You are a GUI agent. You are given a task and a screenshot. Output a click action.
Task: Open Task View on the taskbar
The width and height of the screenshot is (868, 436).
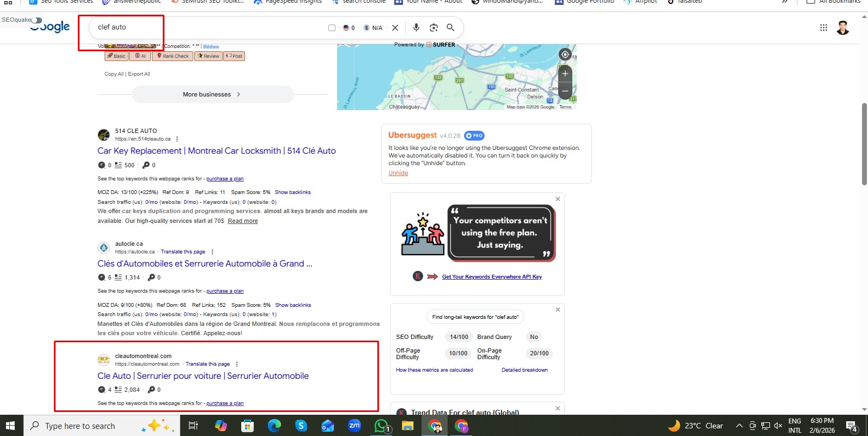click(193, 426)
